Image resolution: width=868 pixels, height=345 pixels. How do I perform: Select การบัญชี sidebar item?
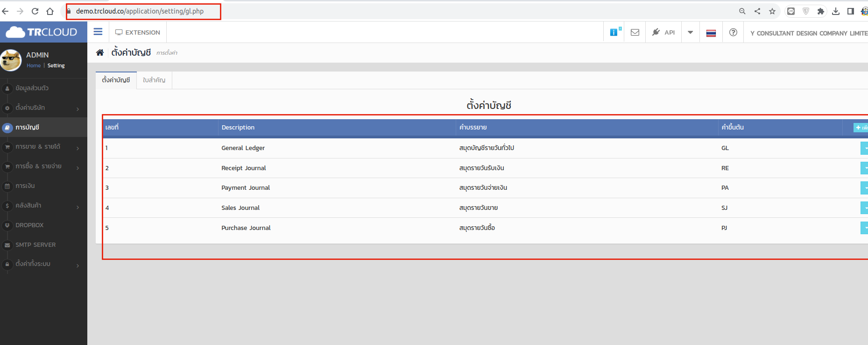point(43,127)
